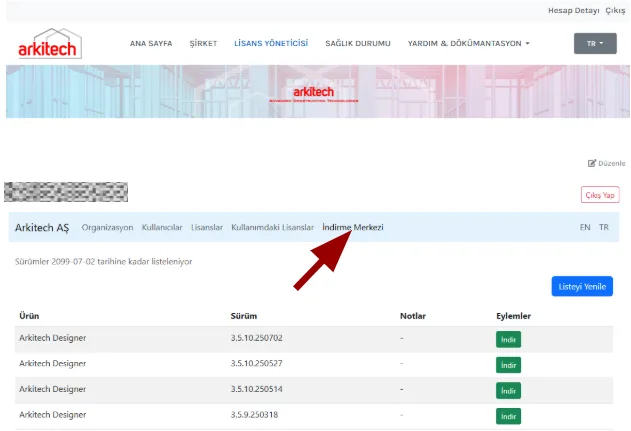The height and width of the screenshot is (431, 631).
Task: Download Arkitech Designer version 3.5.10.250527
Action: click(x=508, y=365)
